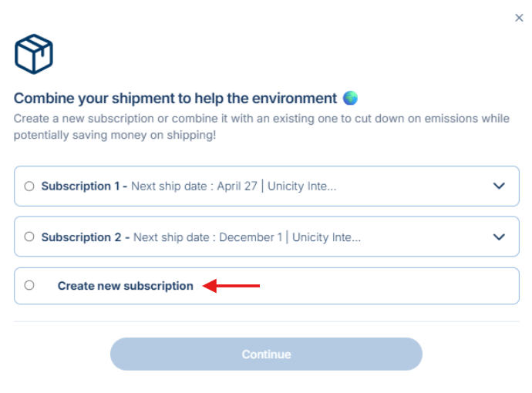Image resolution: width=532 pixels, height=393 pixels.
Task: Click the emissions description paragraph
Action: coord(262,126)
